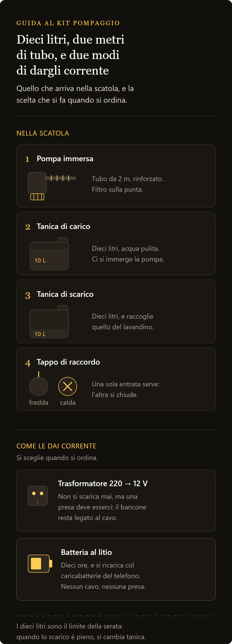This screenshot has height=644, width=232.
Task: Open the Tappo di raccordo card heading
Action: [68, 362]
